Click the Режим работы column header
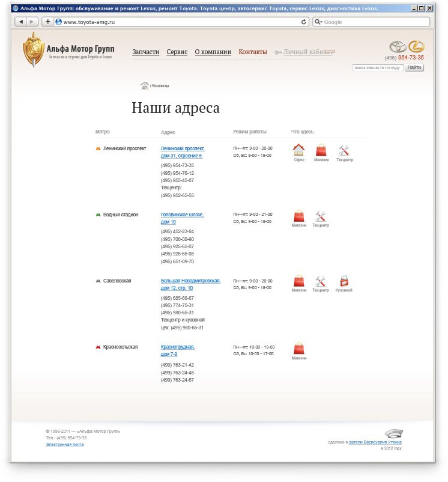The width and height of the screenshot is (448, 482). 250,132
